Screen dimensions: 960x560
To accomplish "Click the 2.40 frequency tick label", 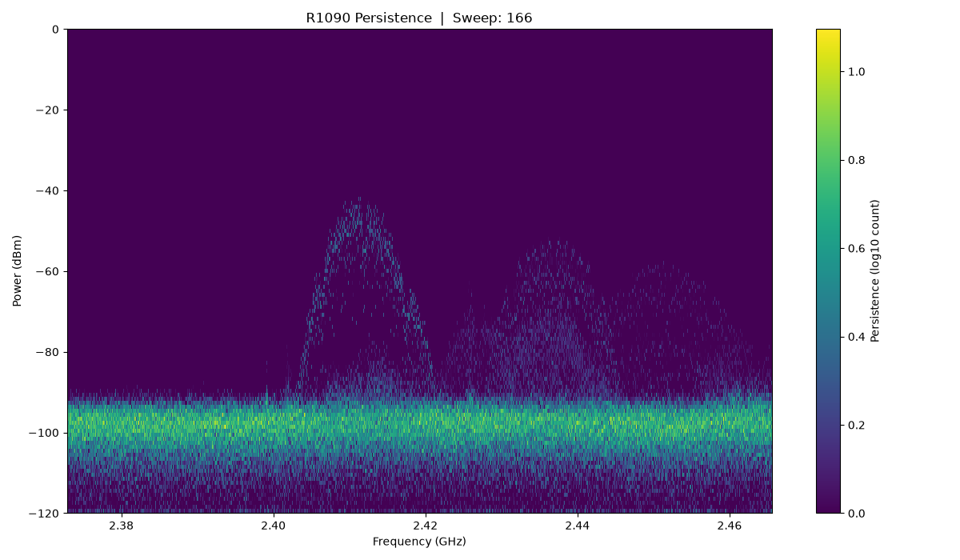I will pos(274,526).
